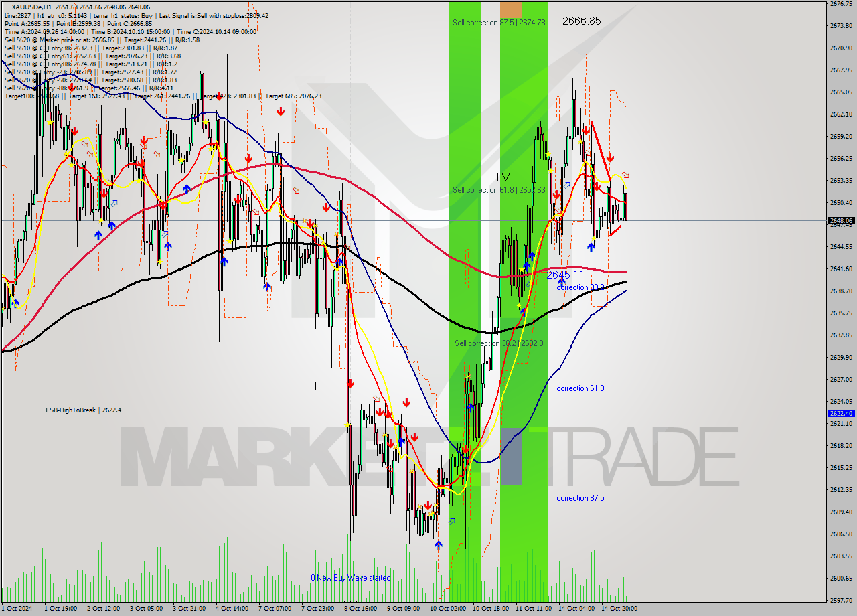
Task: Select the 'Entry -50' line with R/R:1.83
Action: pyautogui.click(x=90, y=80)
